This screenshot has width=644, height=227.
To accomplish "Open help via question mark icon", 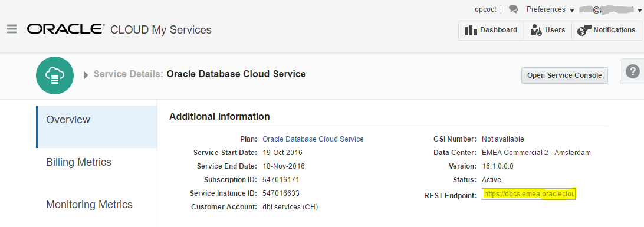I will (x=632, y=71).
